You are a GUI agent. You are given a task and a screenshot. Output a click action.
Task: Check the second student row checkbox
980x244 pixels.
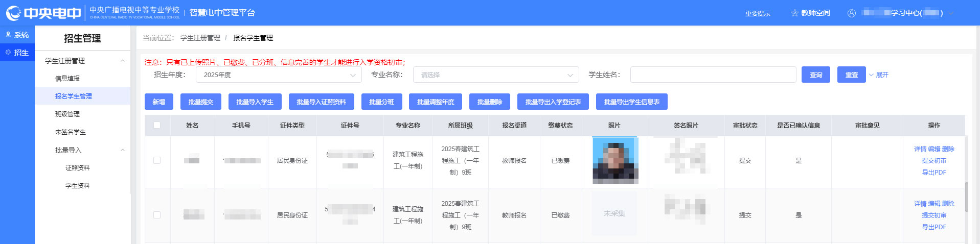click(157, 215)
